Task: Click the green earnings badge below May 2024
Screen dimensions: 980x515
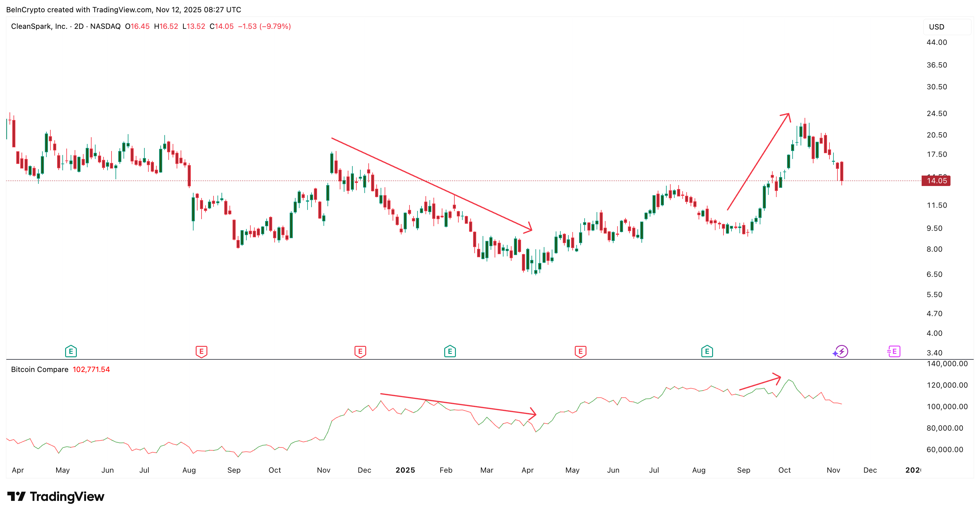Action: coord(71,351)
